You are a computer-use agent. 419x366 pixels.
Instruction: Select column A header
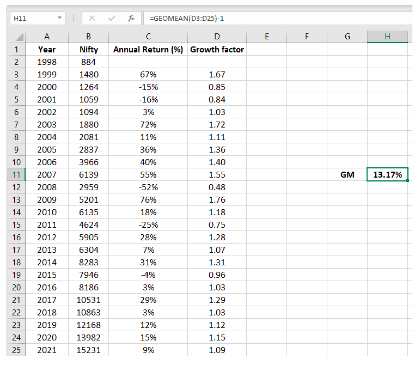(x=47, y=36)
